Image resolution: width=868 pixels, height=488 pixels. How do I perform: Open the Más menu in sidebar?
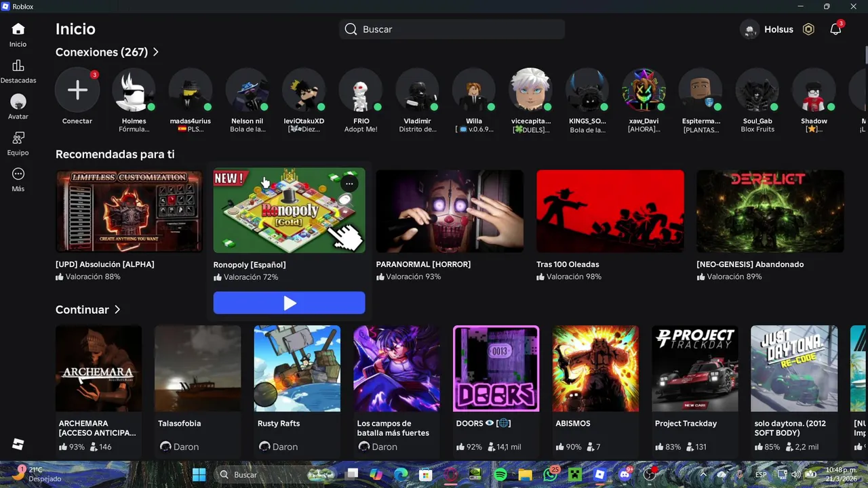[x=18, y=174]
